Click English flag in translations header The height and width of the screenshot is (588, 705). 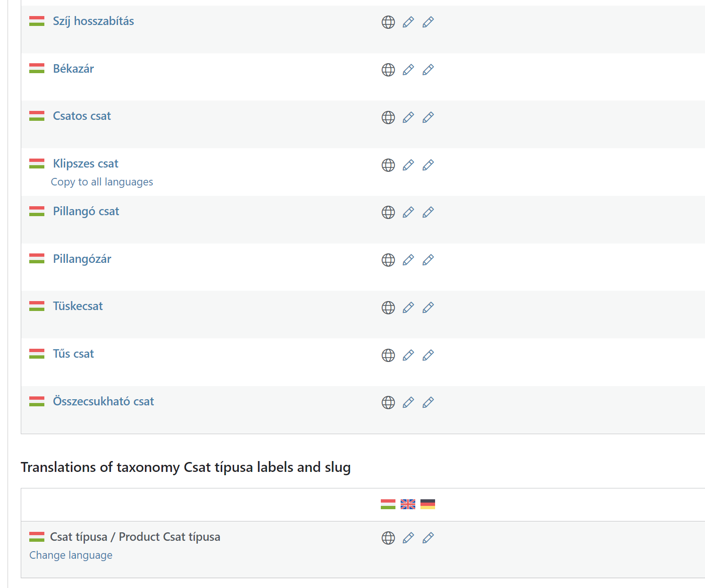click(408, 504)
